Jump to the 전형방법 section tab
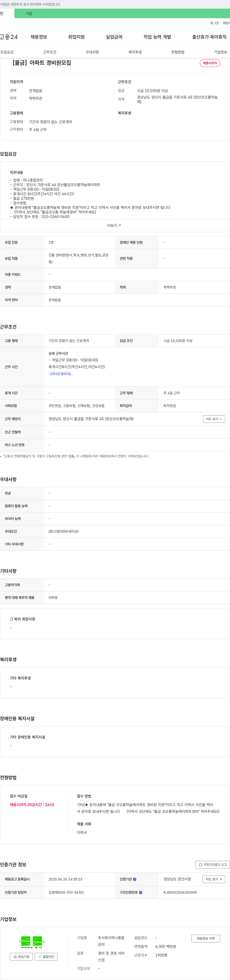Screen dimensions: 230x980 pos(178,52)
